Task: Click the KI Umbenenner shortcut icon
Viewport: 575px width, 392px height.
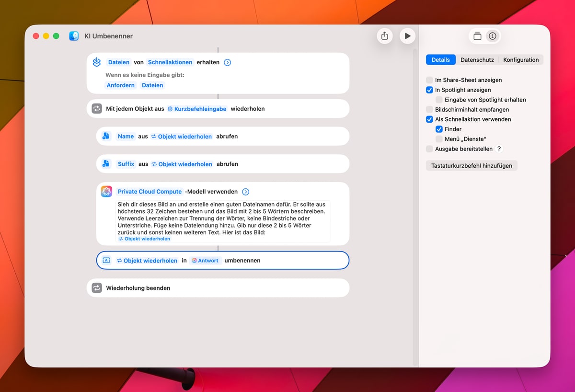Action: (74, 36)
